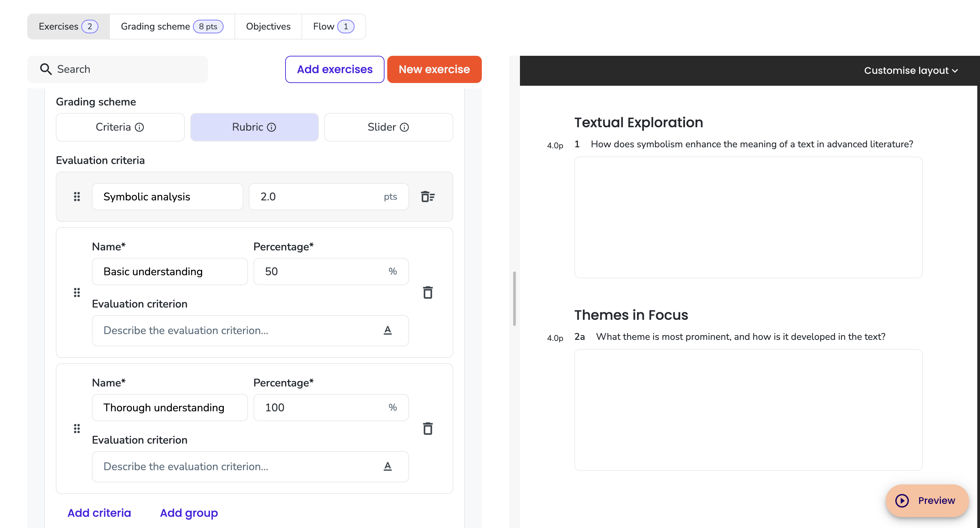The height and width of the screenshot is (528, 980).
Task: Open the Objectives tab
Action: tap(268, 26)
